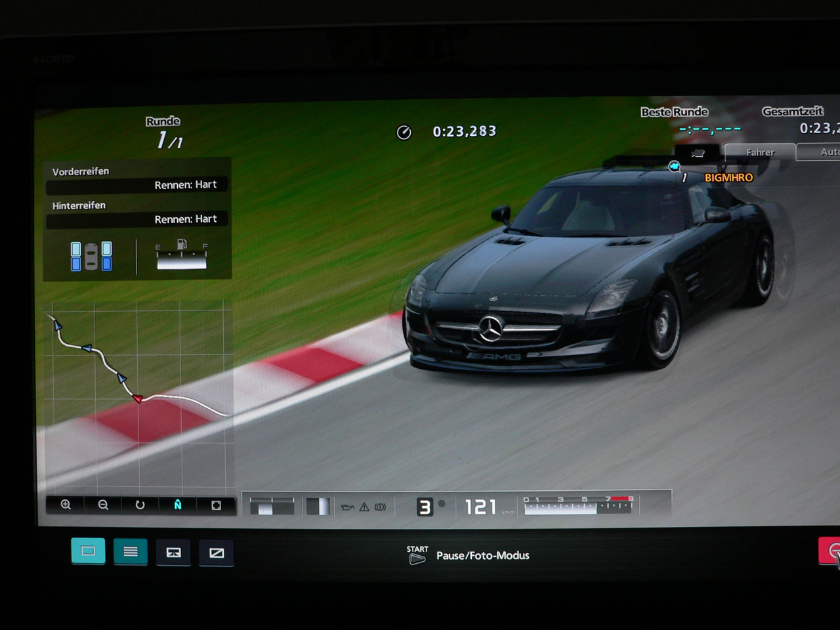Click the tire wear car diagram

[x=91, y=256]
